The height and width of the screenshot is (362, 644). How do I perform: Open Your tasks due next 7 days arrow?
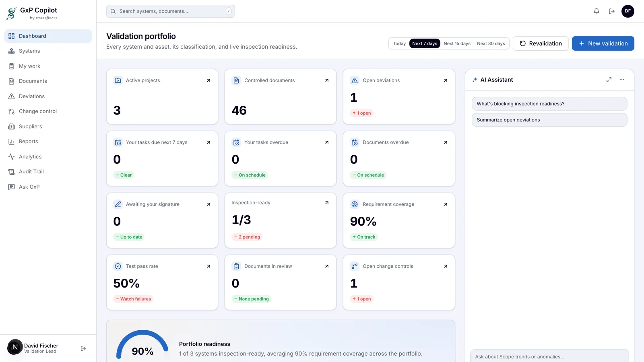(208, 142)
